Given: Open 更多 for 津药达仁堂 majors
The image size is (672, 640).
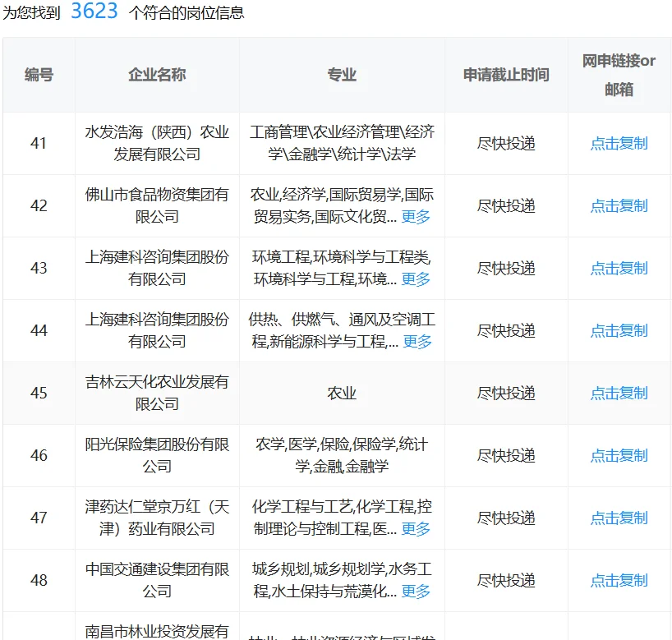Looking at the screenshot, I should pos(416,528).
